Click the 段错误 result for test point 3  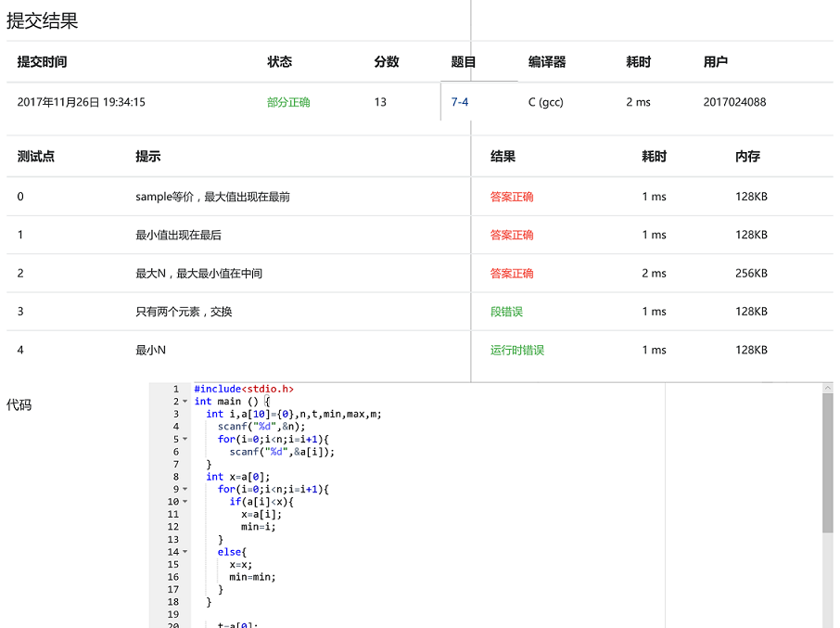point(506,312)
